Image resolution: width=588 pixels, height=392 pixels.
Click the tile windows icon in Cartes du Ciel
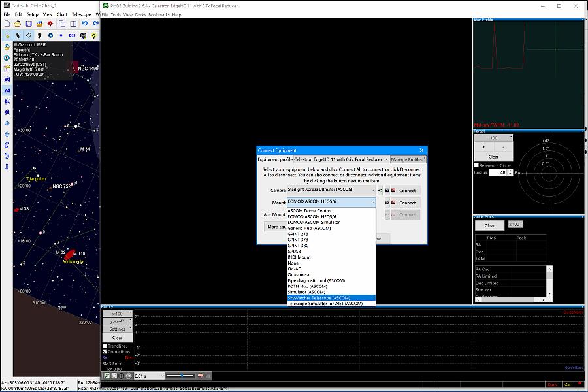click(x=73, y=24)
